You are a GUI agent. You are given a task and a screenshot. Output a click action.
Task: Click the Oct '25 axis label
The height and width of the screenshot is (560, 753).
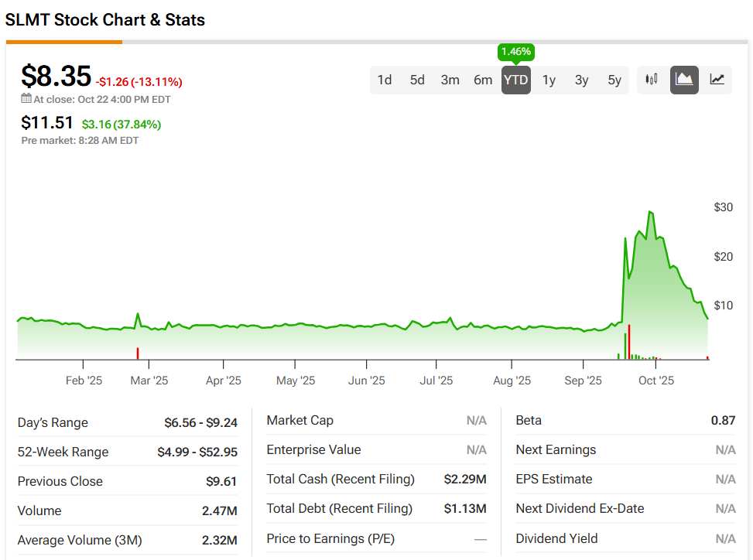[656, 381]
